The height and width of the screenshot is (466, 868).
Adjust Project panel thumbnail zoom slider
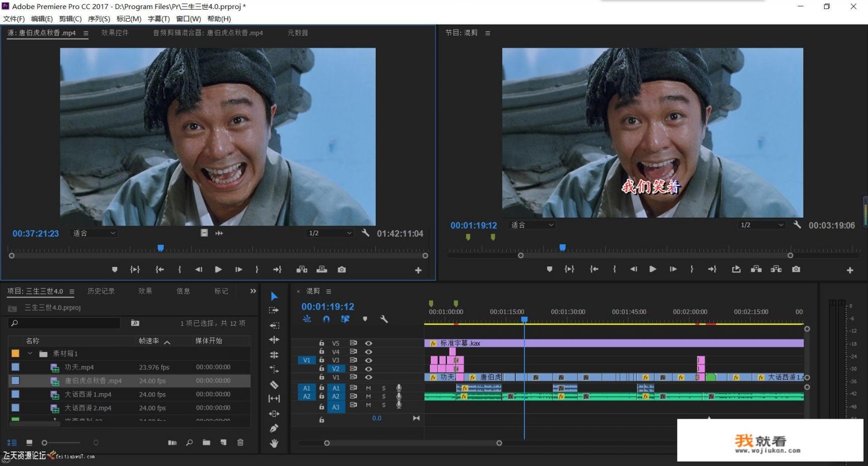click(x=62, y=443)
